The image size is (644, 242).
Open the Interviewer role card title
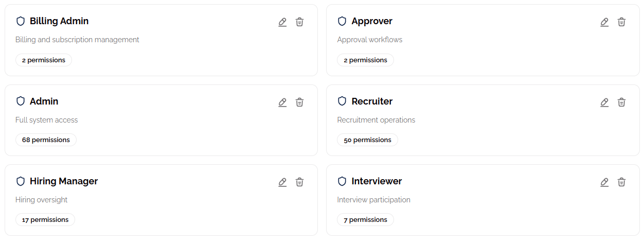(x=377, y=181)
